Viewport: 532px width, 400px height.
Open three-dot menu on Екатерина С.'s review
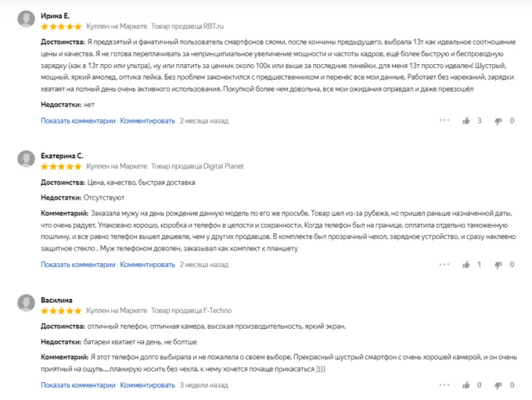click(x=444, y=265)
